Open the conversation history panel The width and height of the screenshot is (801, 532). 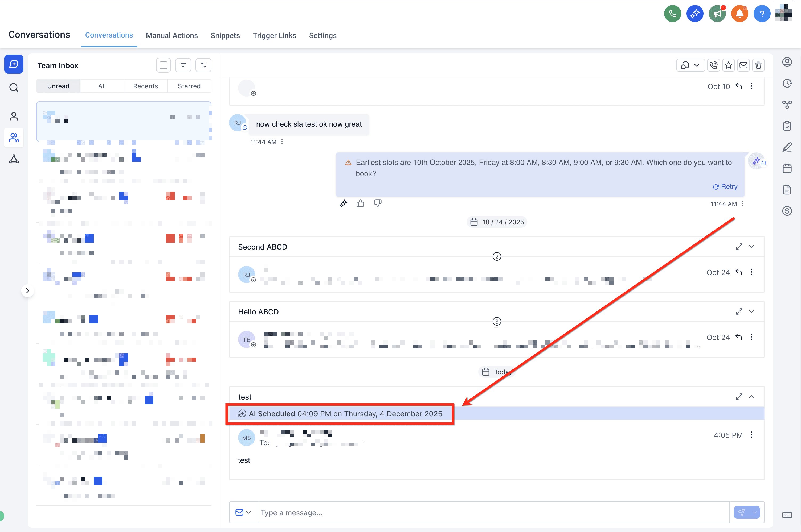788,83
